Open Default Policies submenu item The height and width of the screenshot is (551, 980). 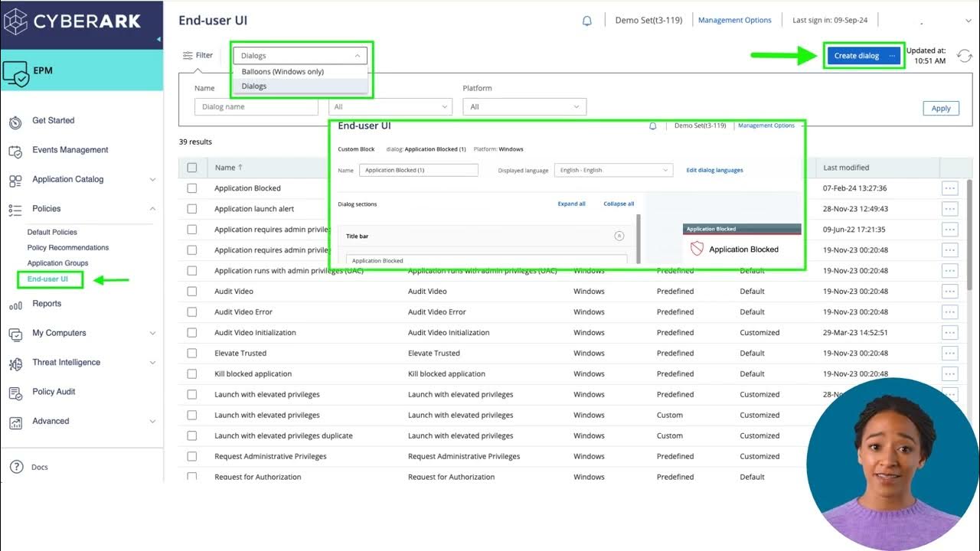tap(52, 232)
